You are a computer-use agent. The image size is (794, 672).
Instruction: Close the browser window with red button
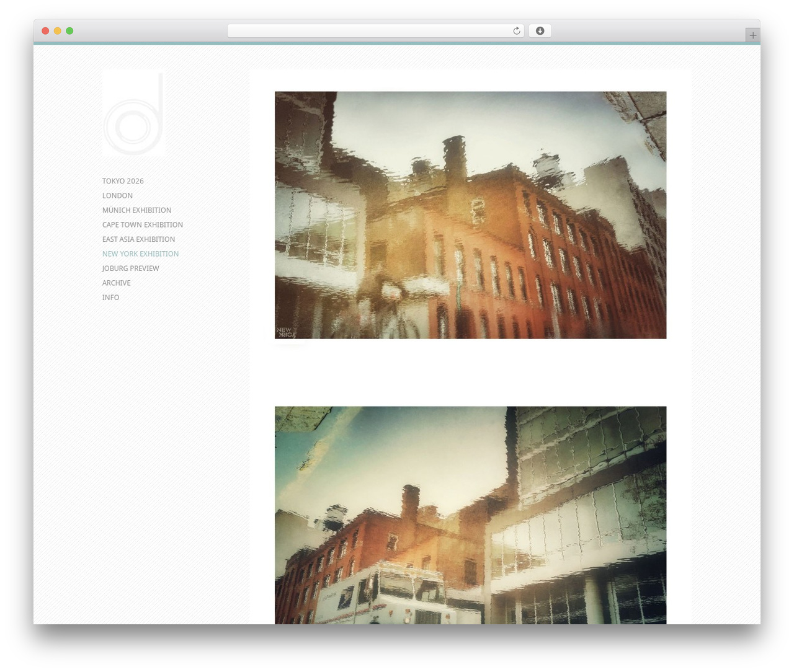[x=45, y=31]
